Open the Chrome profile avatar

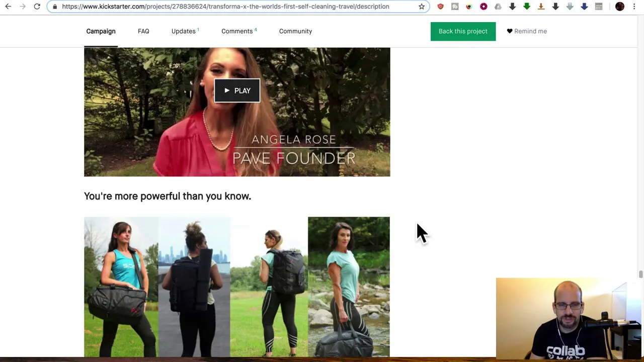(620, 7)
